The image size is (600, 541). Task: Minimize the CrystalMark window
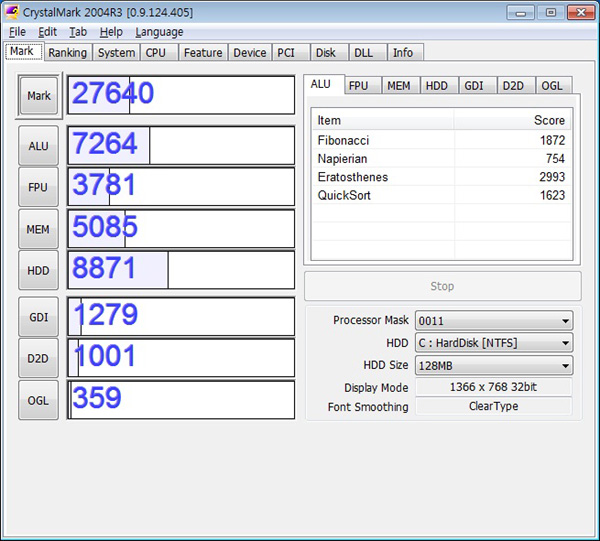click(520, 13)
